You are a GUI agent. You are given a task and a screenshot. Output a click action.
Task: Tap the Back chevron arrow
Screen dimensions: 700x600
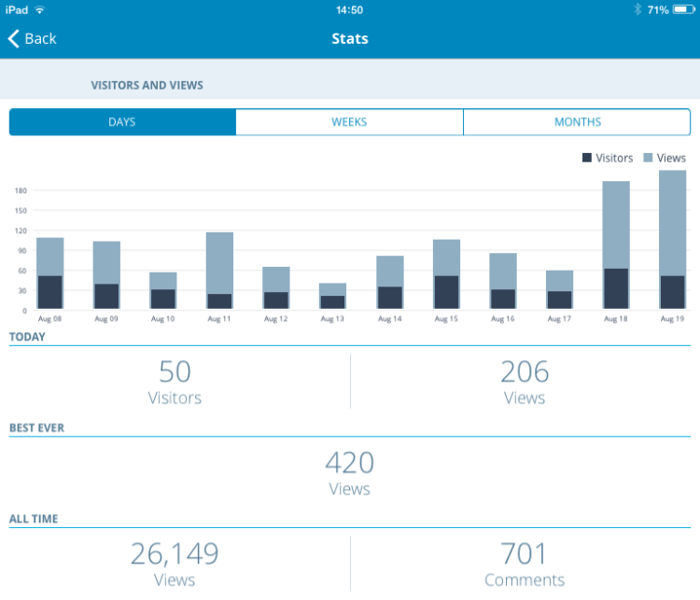tap(14, 38)
